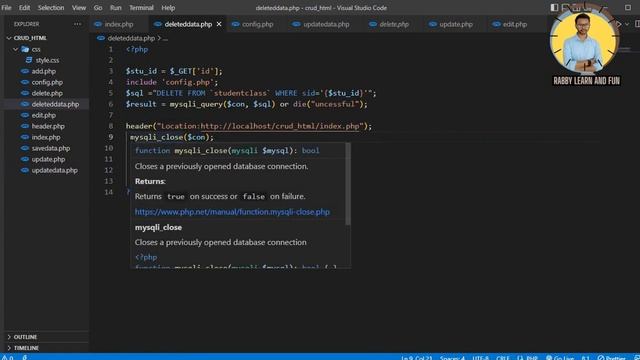
Task: Open the Selection menu
Action: [51, 8]
